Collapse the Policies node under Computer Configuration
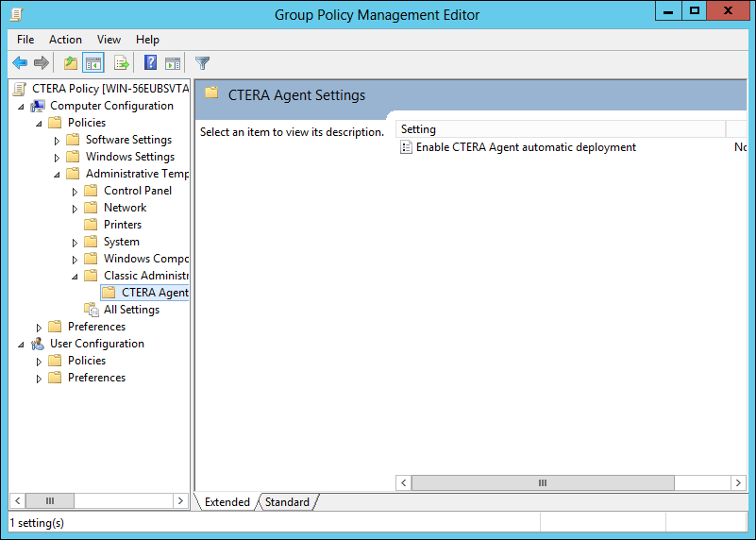 click(x=39, y=124)
